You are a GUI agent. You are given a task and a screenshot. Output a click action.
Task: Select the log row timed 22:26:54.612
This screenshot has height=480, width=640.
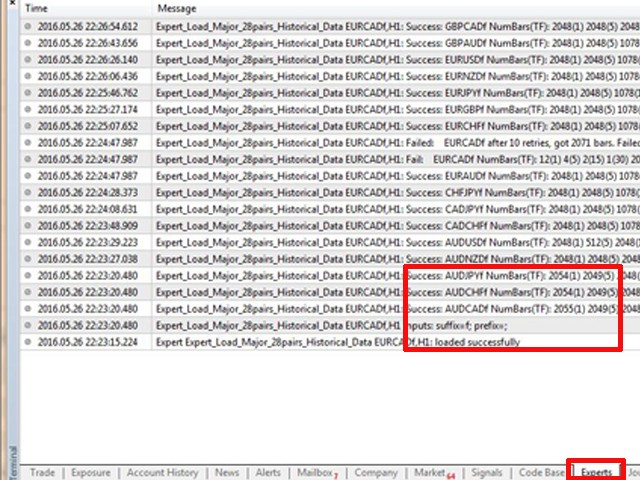coord(330,27)
